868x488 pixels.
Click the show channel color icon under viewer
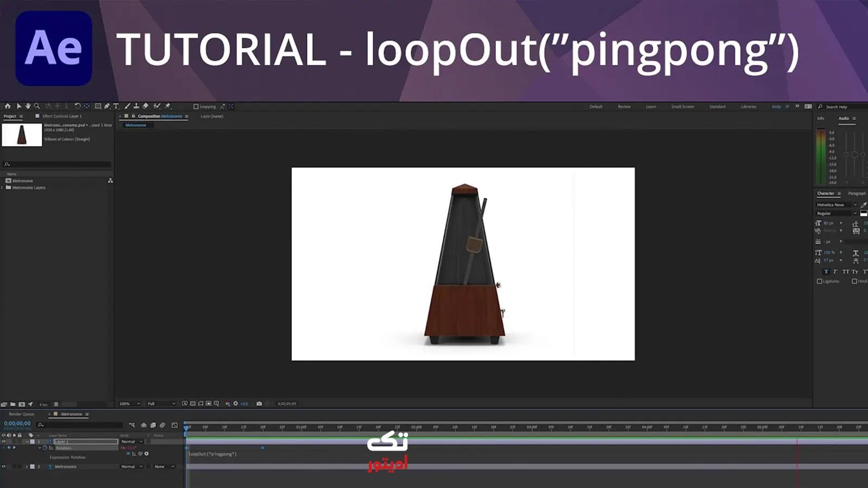pyautogui.click(x=228, y=403)
